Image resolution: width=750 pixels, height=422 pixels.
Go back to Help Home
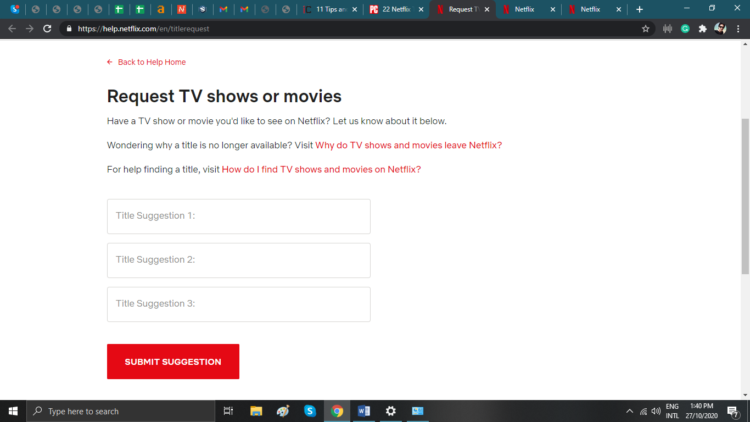[146, 62]
